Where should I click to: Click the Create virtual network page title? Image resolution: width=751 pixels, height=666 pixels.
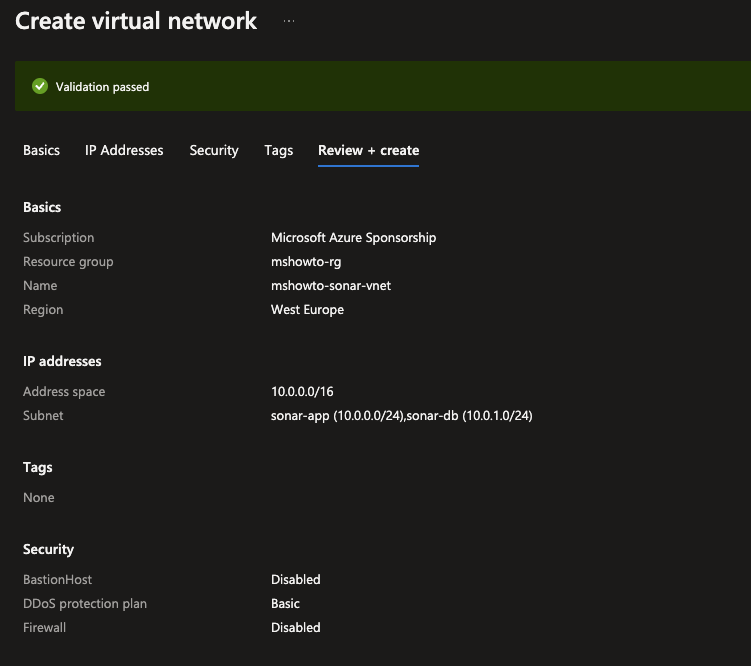tap(136, 21)
